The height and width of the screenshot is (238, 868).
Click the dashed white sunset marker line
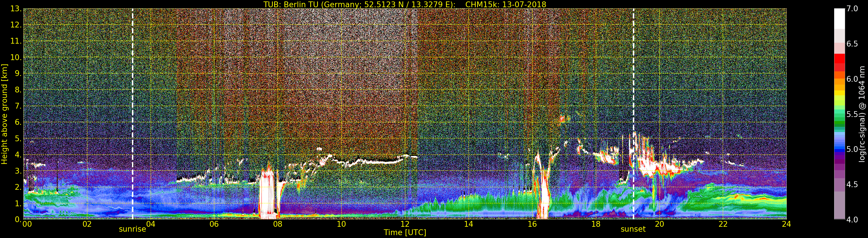(633, 114)
